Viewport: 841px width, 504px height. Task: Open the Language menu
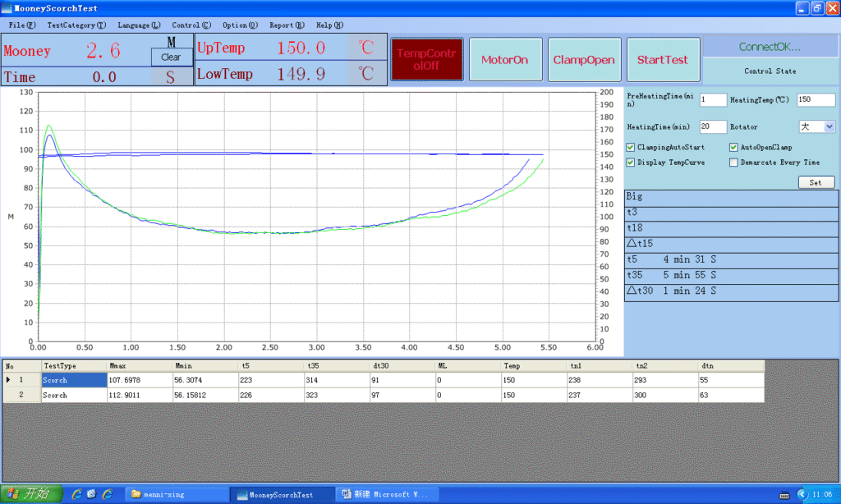(139, 25)
